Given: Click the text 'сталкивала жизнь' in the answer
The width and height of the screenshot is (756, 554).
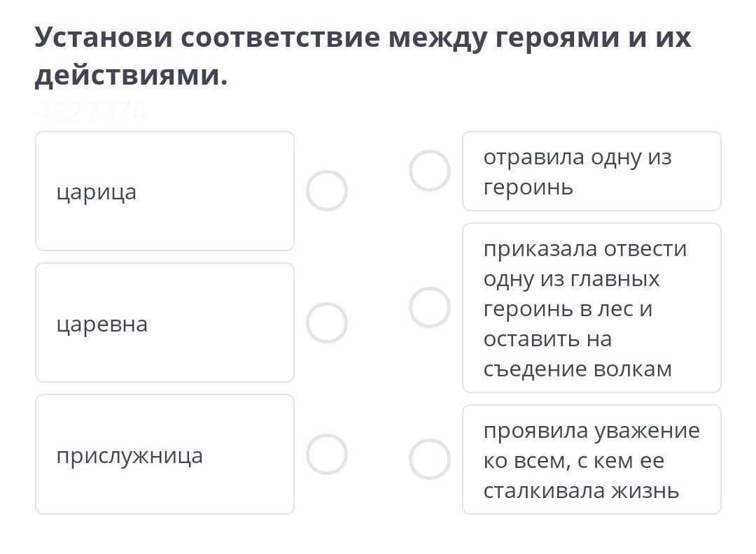Looking at the screenshot, I should [x=581, y=491].
